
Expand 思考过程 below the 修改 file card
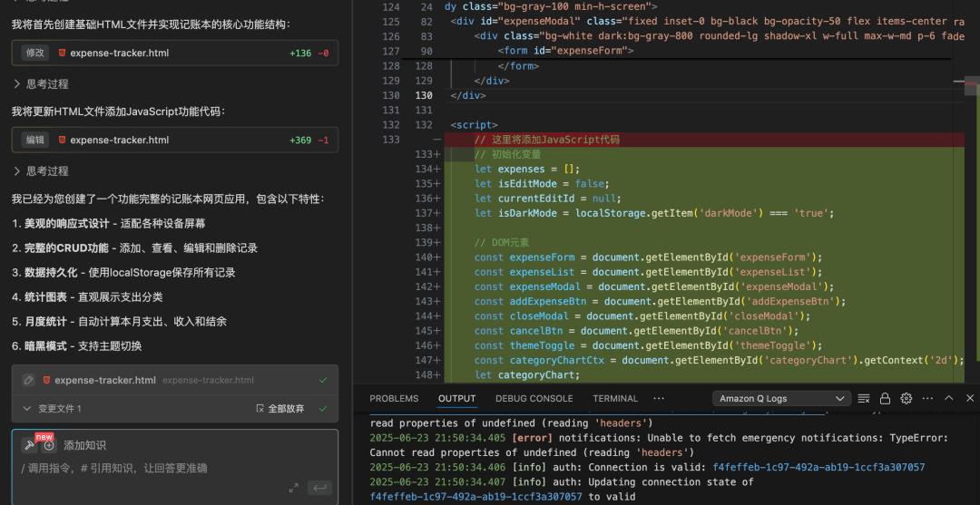pos(41,84)
